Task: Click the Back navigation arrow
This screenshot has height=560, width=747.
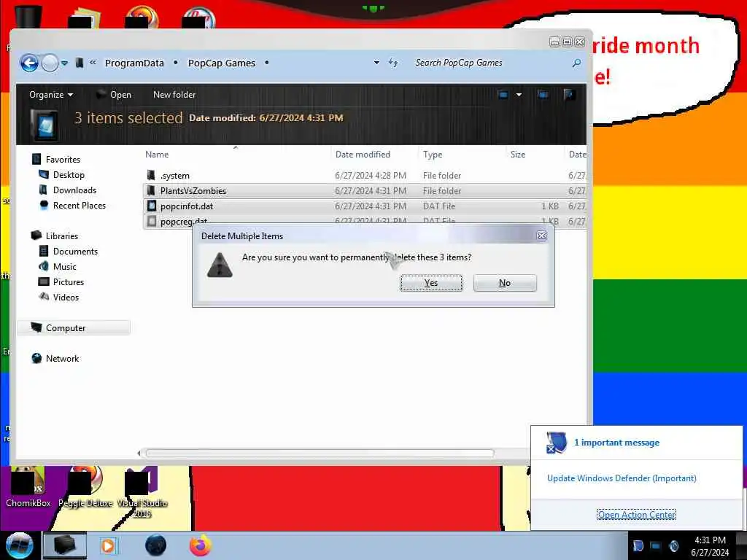Action: click(x=29, y=63)
